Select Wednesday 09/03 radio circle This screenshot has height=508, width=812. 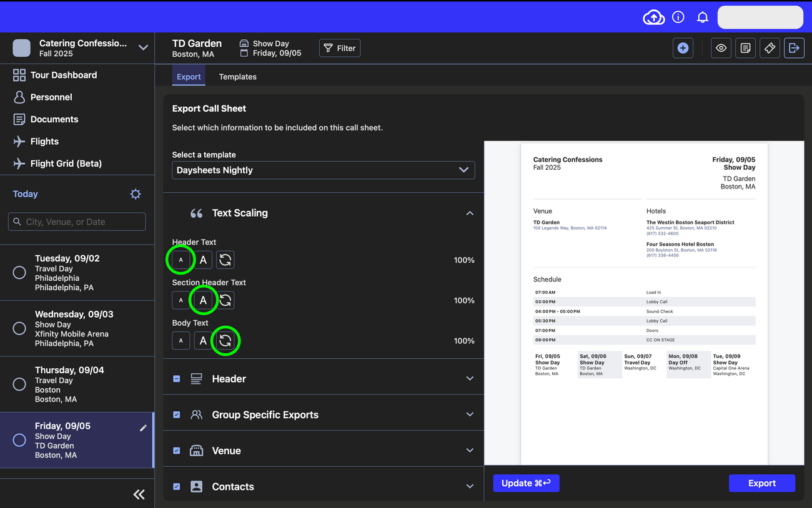click(x=19, y=328)
